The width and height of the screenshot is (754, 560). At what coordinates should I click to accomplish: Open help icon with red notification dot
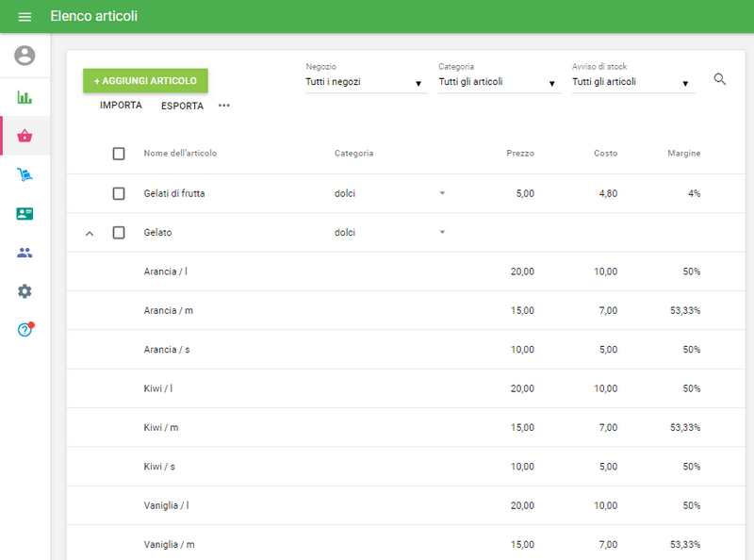click(25, 330)
